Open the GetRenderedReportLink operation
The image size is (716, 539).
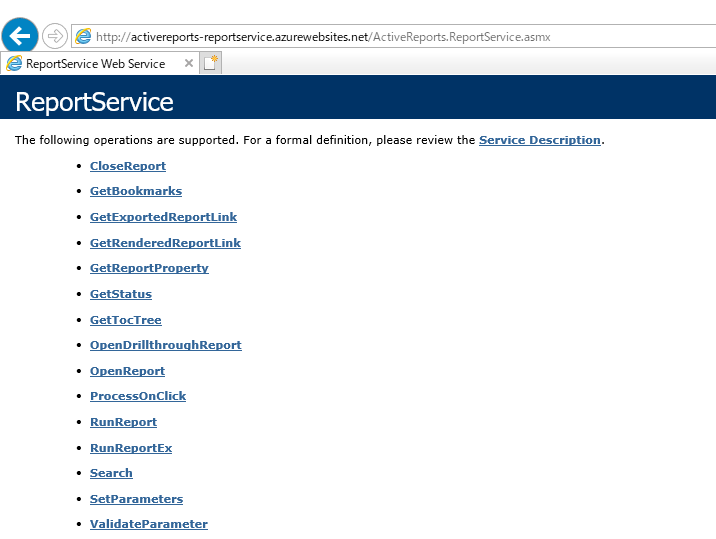(x=165, y=243)
